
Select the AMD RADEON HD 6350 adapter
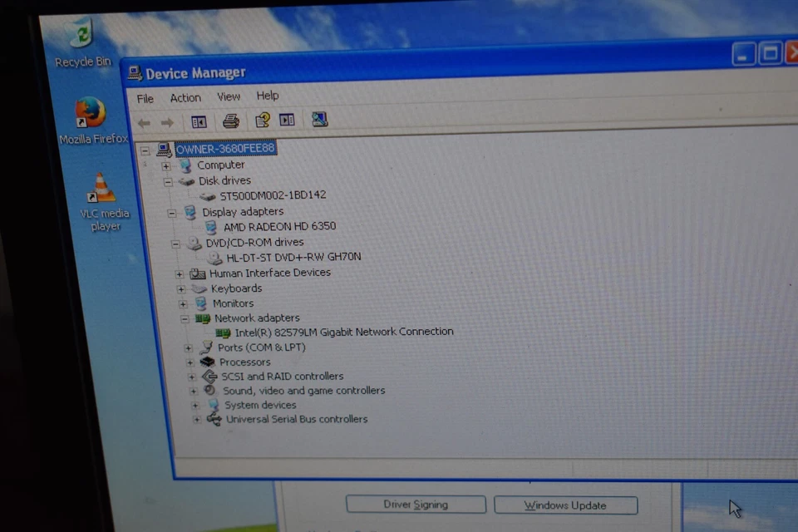pyautogui.click(x=279, y=226)
